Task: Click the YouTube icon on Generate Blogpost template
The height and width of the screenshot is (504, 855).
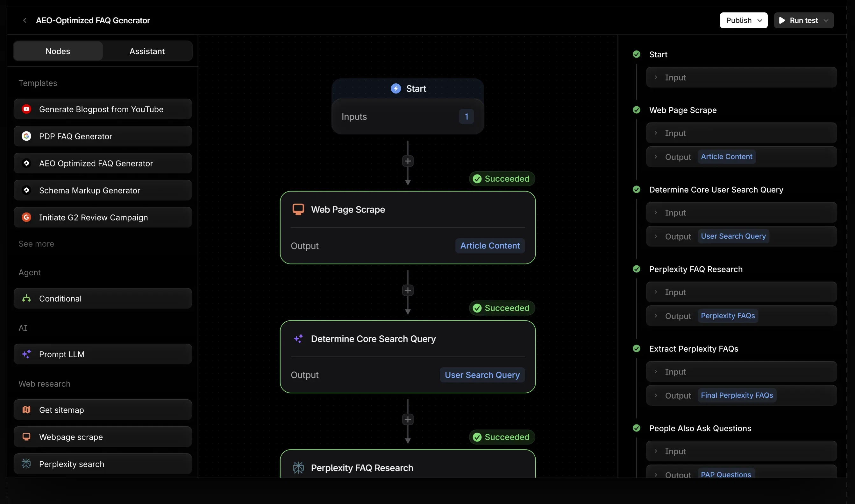Action: pos(26,109)
